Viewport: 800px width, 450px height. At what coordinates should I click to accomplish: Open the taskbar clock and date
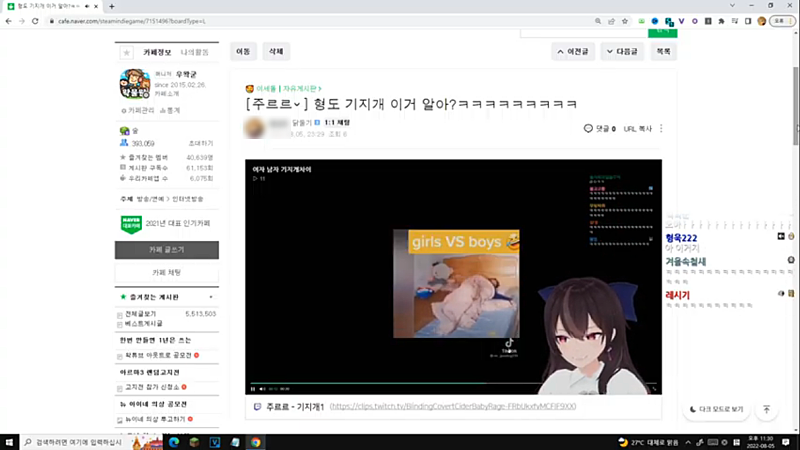click(x=761, y=442)
